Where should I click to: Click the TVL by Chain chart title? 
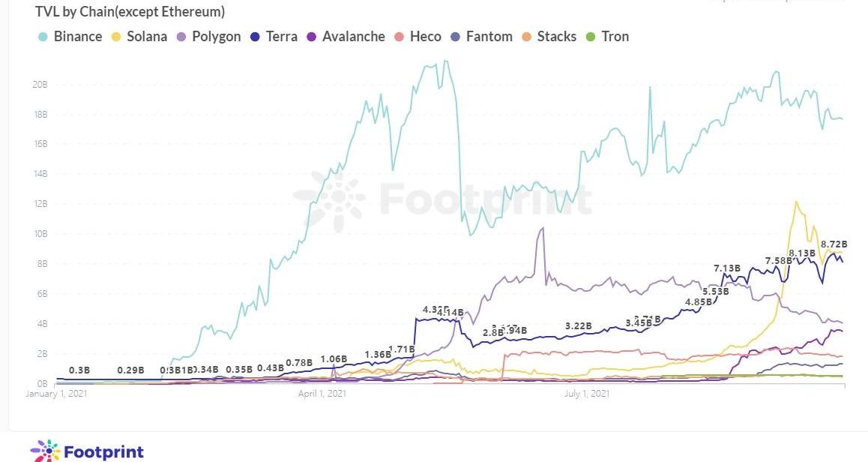point(130,11)
